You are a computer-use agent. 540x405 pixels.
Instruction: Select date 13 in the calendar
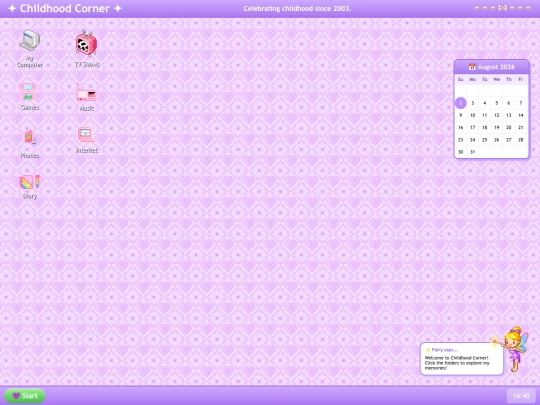click(x=509, y=115)
